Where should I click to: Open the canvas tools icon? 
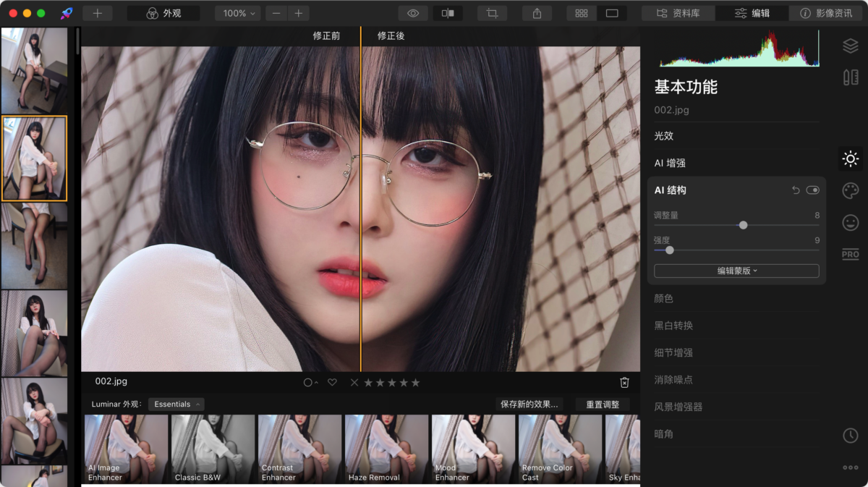point(851,77)
